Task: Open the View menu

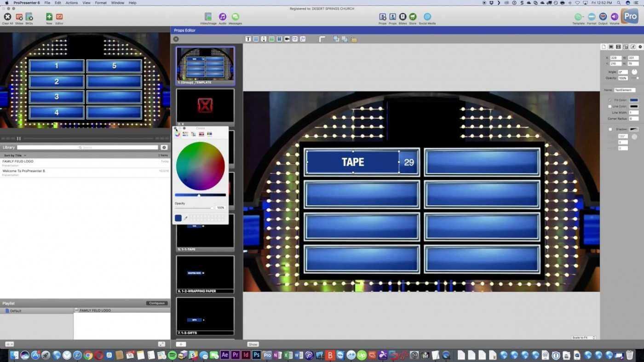Action: coord(86,3)
